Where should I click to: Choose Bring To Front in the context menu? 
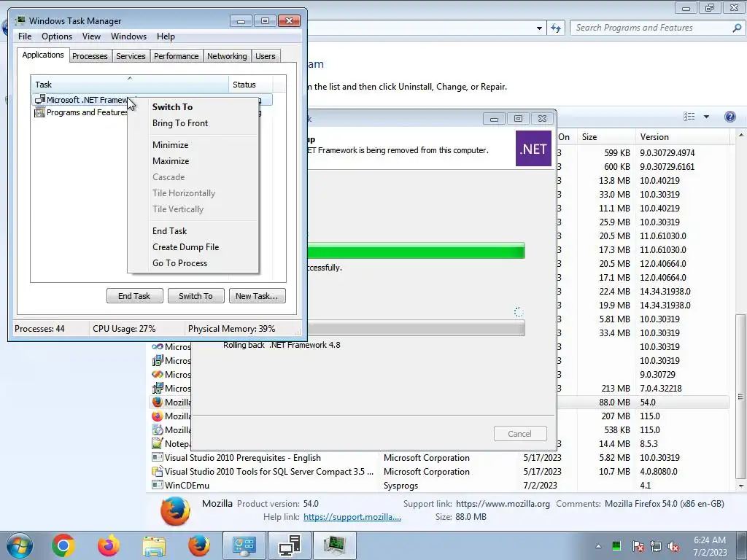coord(193,123)
